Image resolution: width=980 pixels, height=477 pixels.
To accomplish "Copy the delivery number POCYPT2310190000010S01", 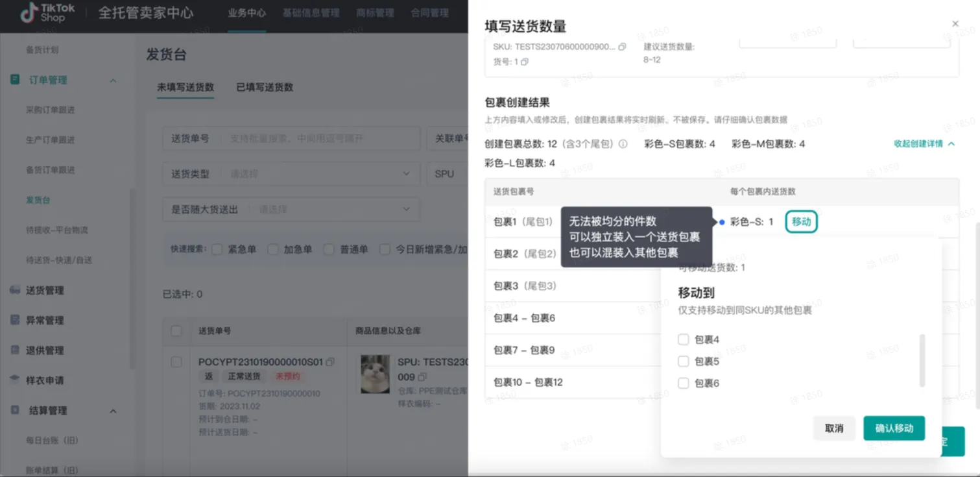I will click(330, 361).
